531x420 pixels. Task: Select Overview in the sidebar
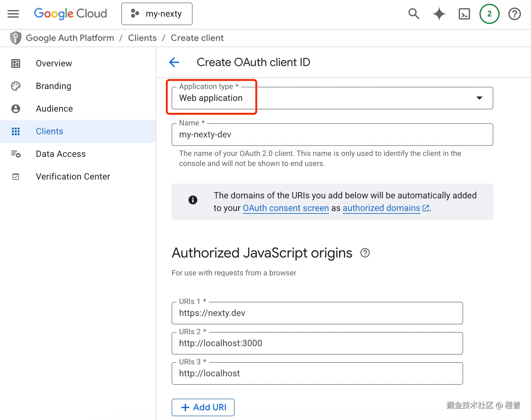[54, 64]
